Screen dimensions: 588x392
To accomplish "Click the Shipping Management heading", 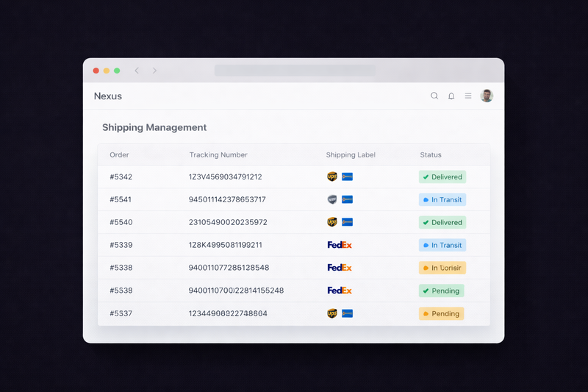I will [x=154, y=127].
